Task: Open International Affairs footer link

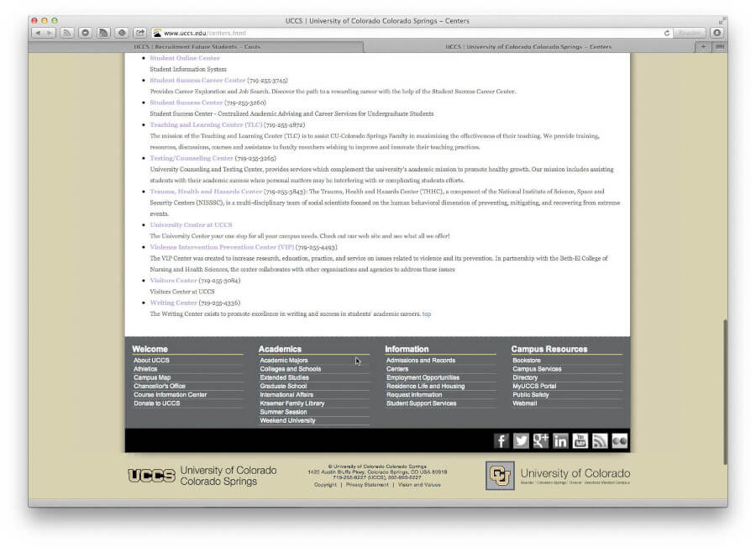Action: point(286,394)
